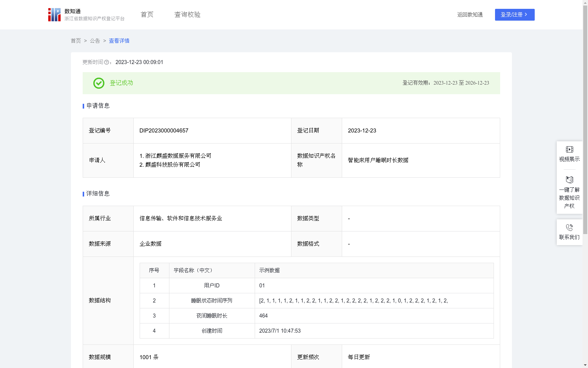Click the scrollbar up arrow
This screenshot has width=588, height=368.
coord(585,3)
